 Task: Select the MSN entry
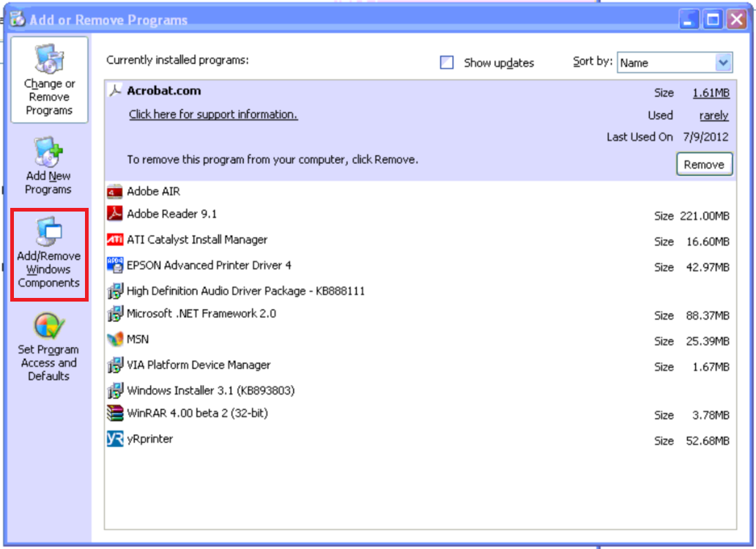coord(420,340)
